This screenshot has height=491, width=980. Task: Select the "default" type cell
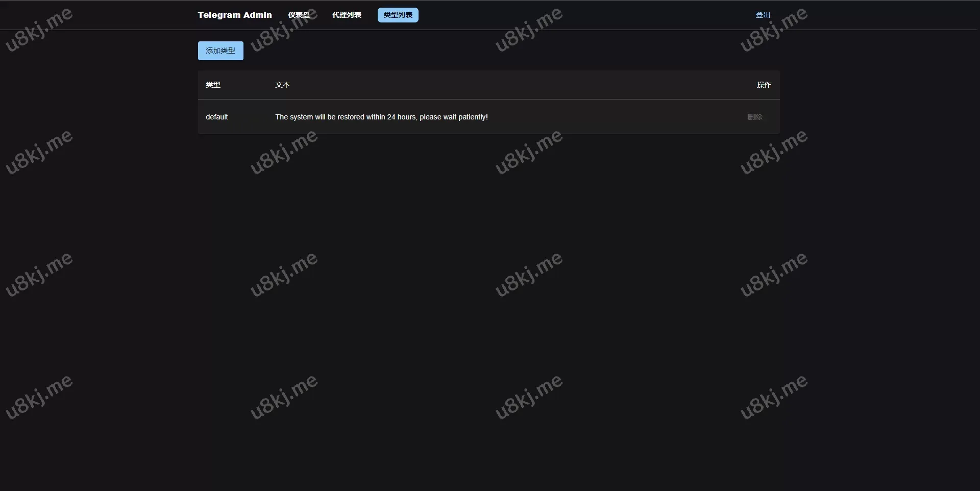[217, 117]
